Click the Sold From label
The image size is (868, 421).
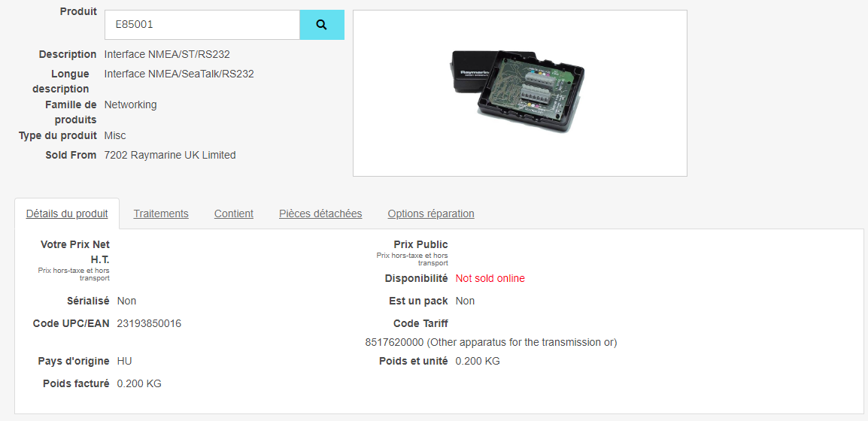click(x=71, y=155)
